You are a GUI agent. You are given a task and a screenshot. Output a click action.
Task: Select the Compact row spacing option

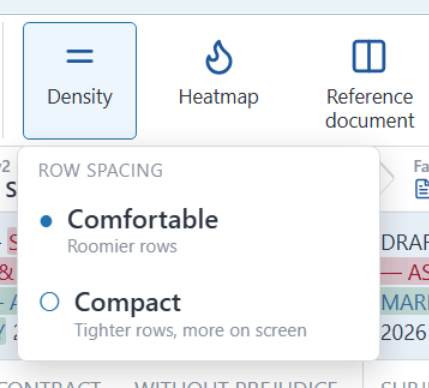198,314
